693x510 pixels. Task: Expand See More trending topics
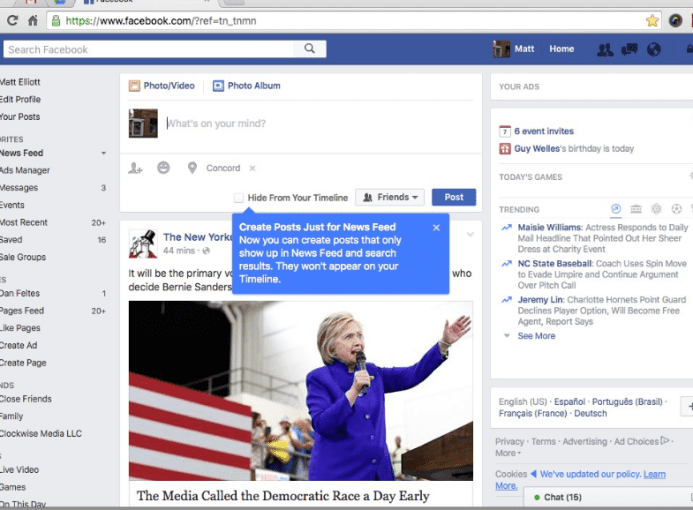pyautogui.click(x=536, y=336)
